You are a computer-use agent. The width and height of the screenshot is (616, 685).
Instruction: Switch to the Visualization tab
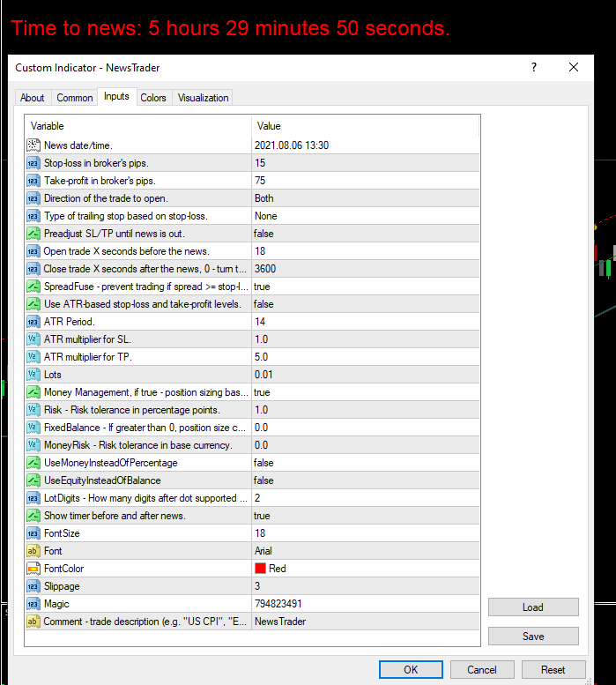pos(203,98)
